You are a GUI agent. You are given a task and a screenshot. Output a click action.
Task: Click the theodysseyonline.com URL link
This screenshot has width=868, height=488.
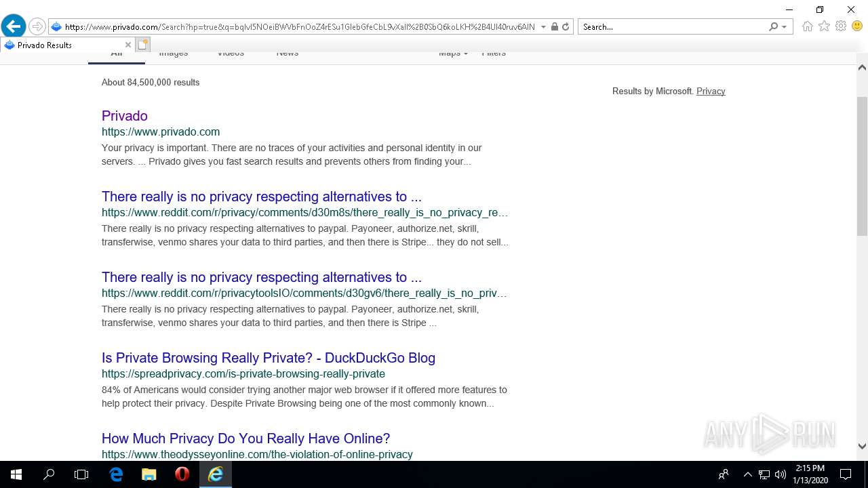257,455
